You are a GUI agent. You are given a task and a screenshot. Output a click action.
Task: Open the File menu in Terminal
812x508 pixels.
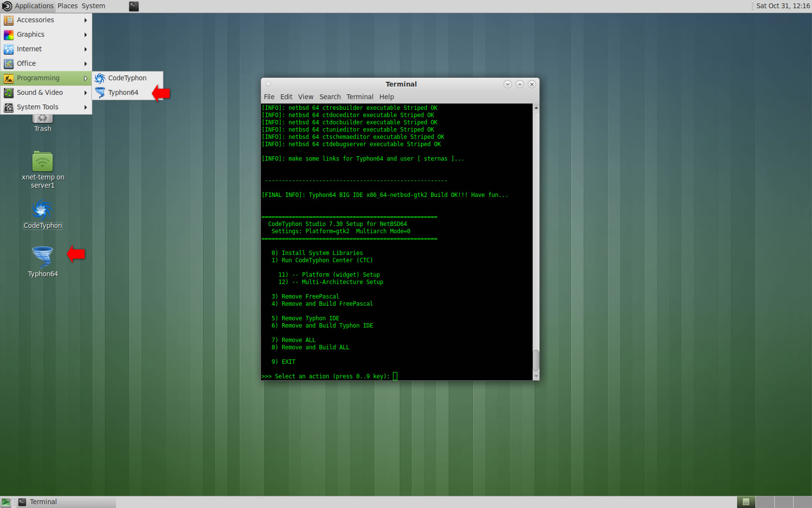pyautogui.click(x=269, y=97)
